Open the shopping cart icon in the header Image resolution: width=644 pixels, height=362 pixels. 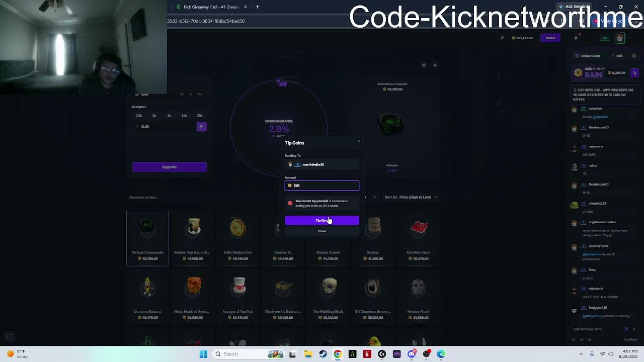(502, 38)
